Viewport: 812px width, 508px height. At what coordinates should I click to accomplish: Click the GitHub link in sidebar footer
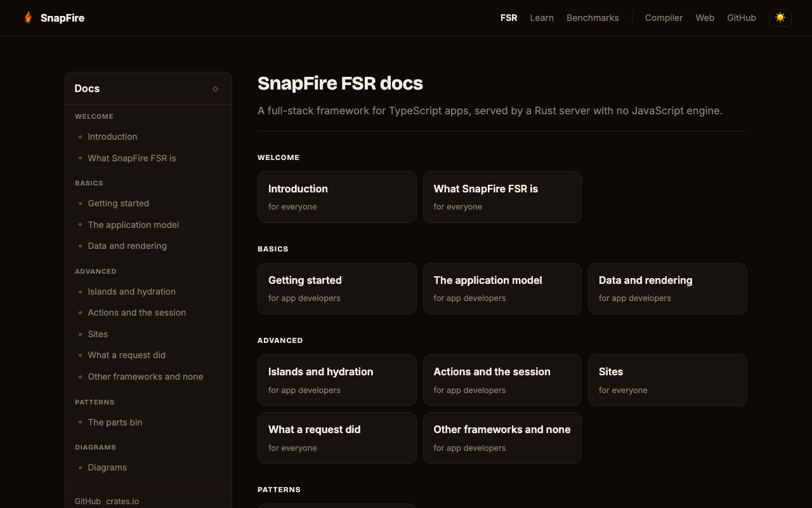point(88,501)
